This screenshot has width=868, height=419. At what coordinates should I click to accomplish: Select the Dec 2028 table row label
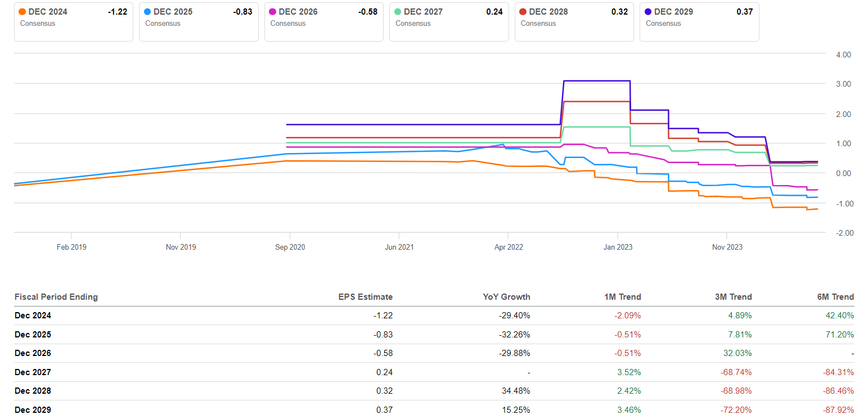coord(33,391)
